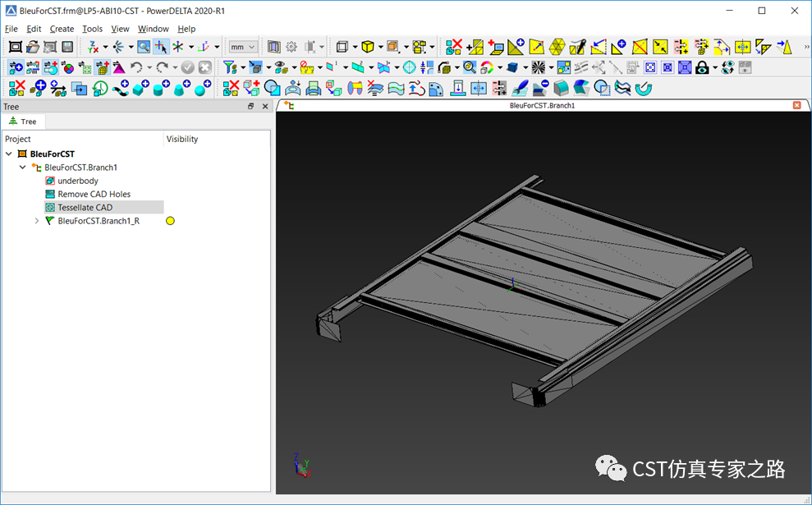Open the Window menu

tap(154, 29)
